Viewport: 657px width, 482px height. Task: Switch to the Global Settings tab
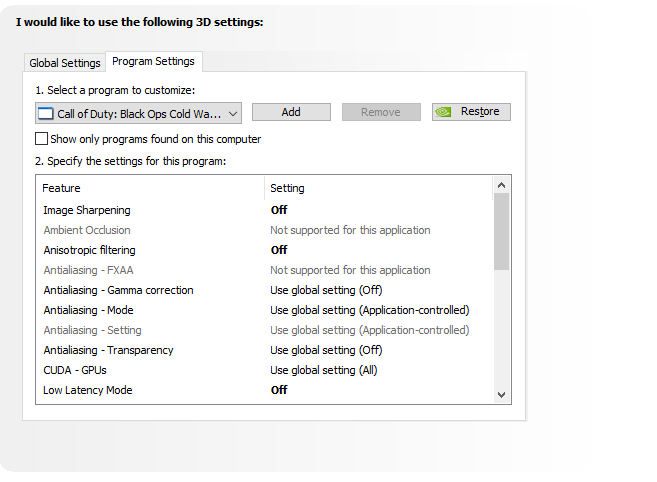(65, 63)
